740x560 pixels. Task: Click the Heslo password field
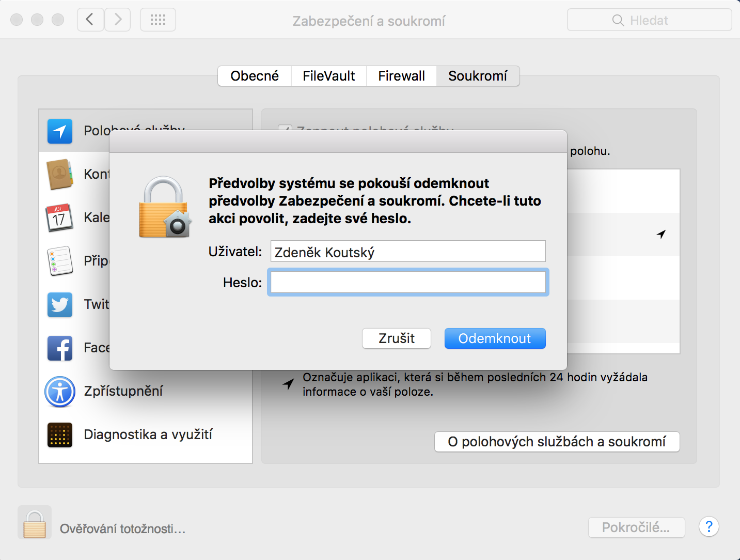(408, 283)
